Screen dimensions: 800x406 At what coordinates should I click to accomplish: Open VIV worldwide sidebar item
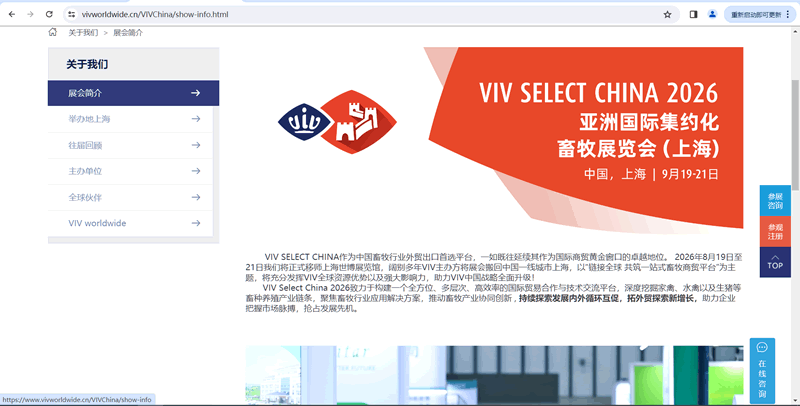(97, 223)
